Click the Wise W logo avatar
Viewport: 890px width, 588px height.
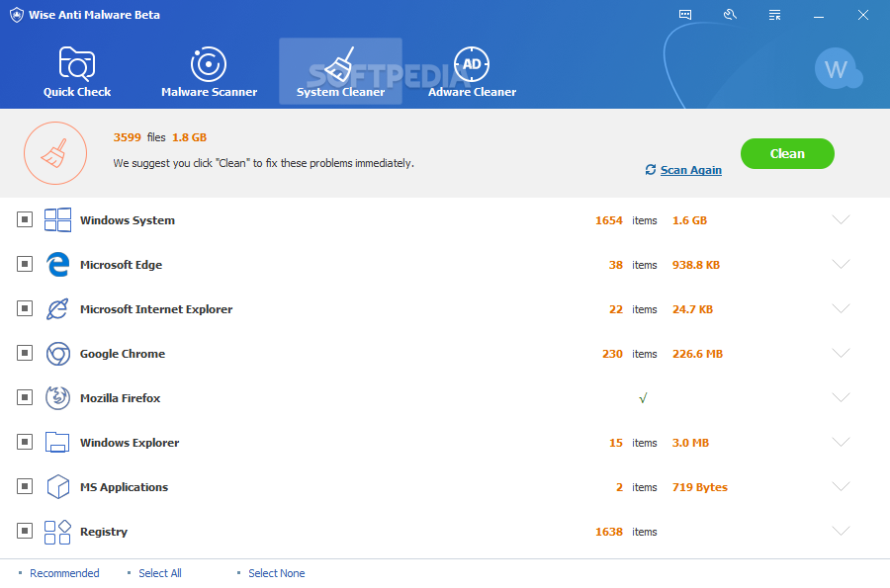(x=839, y=70)
